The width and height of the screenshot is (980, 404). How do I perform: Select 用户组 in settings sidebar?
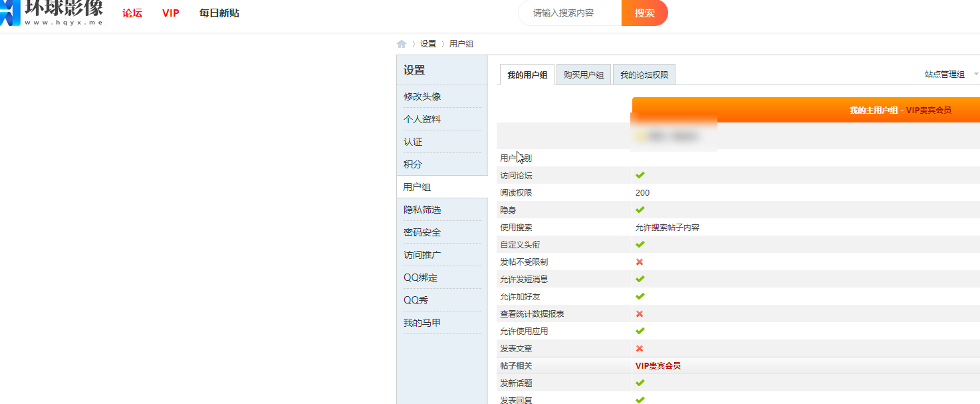(442, 187)
